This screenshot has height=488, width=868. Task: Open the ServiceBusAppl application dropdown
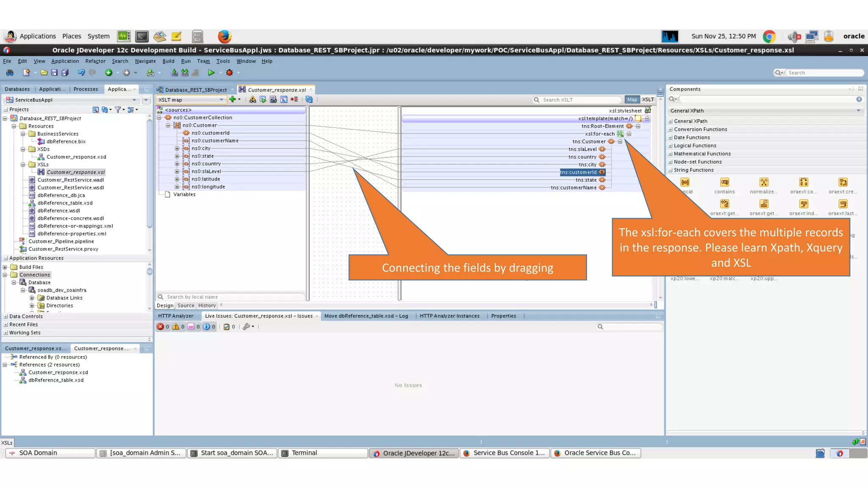coord(72,100)
